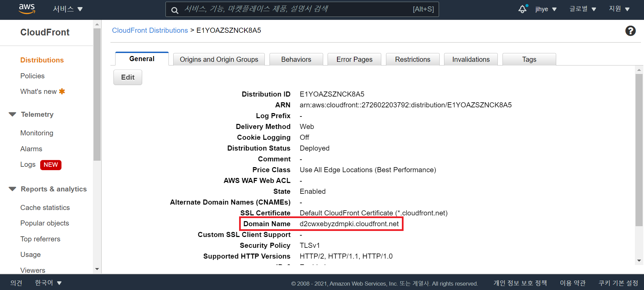Click the Cookie Logging value Off
The height and width of the screenshot is (290, 644).
(304, 137)
